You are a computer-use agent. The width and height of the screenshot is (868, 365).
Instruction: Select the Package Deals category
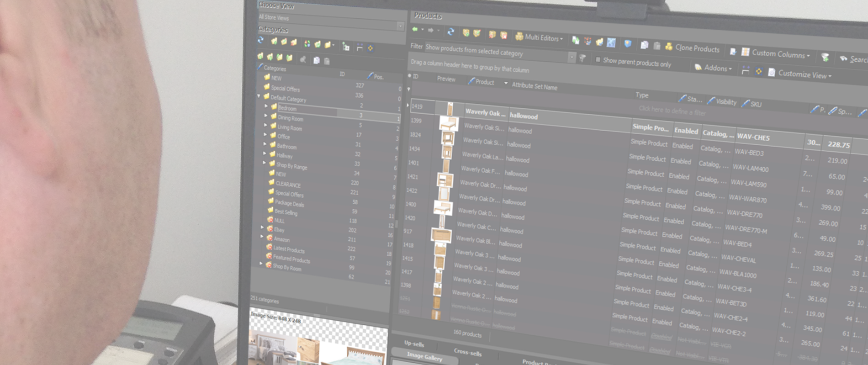pyautogui.click(x=289, y=204)
